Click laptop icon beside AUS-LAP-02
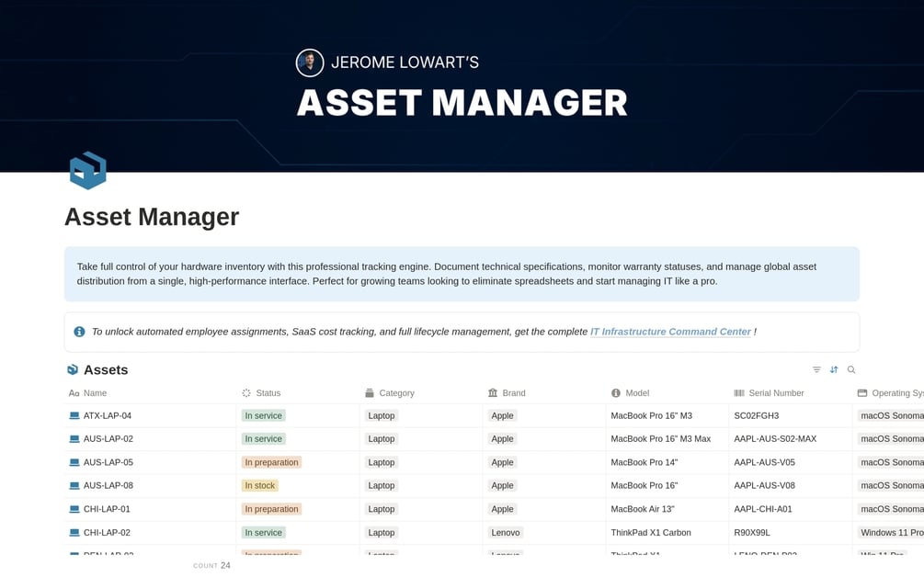 [74, 438]
